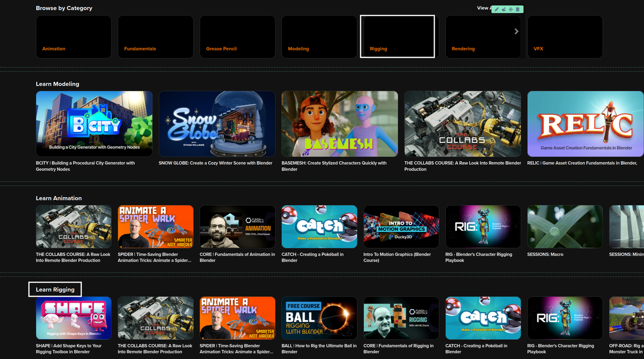Click the Learn Rigging section heading

pyautogui.click(x=55, y=290)
